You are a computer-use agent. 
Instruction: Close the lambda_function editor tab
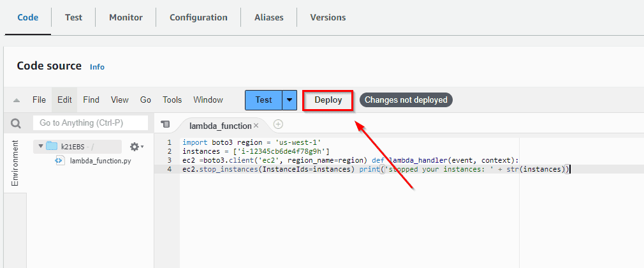256,125
